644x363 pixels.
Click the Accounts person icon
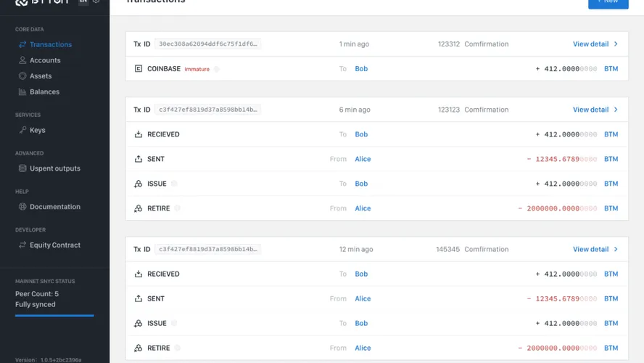tap(22, 60)
